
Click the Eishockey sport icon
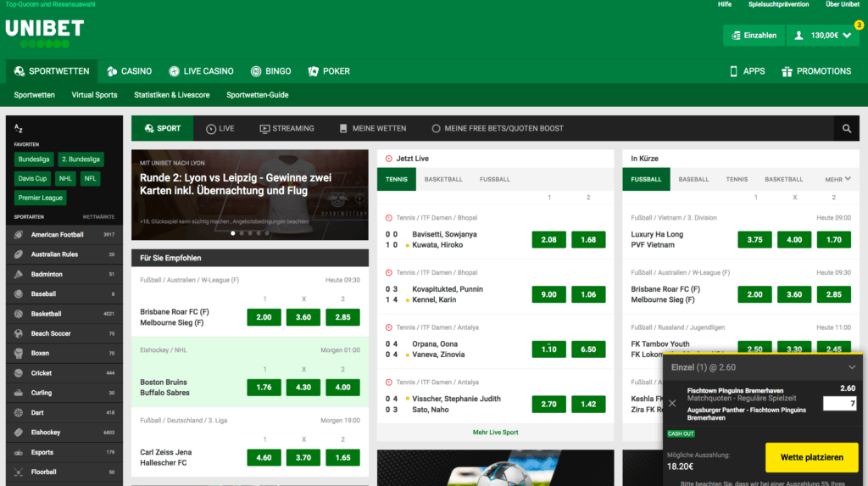[x=19, y=433]
